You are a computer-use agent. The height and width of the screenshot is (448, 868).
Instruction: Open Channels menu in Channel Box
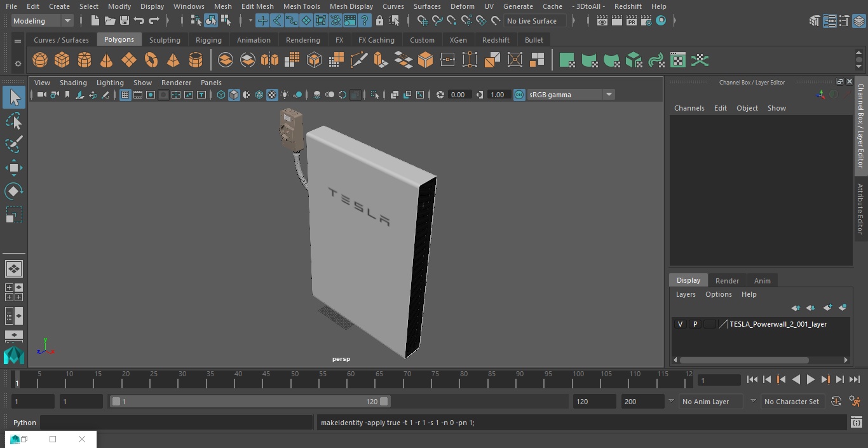tap(689, 108)
